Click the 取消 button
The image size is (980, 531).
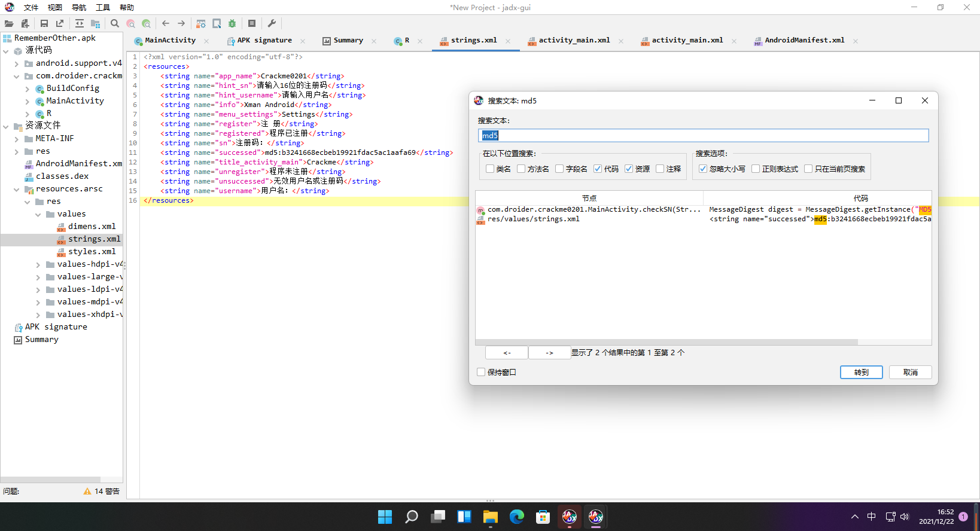tap(911, 372)
